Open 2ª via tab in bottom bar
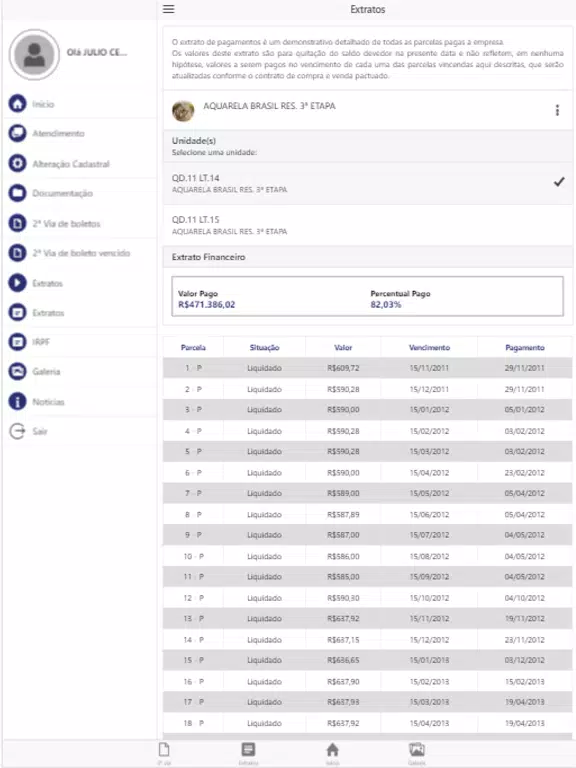 point(164,753)
